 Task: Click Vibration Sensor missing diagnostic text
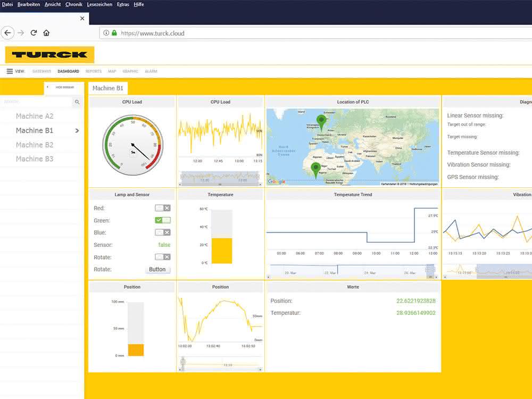pyautogui.click(x=479, y=164)
